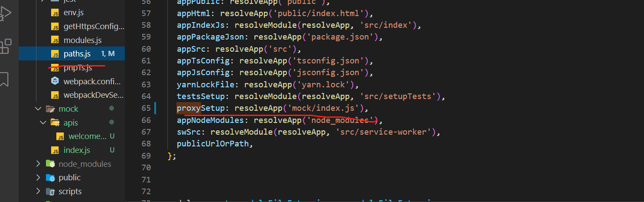Open getHttpsConfig file in explorer
644x202 pixels.
94,26
